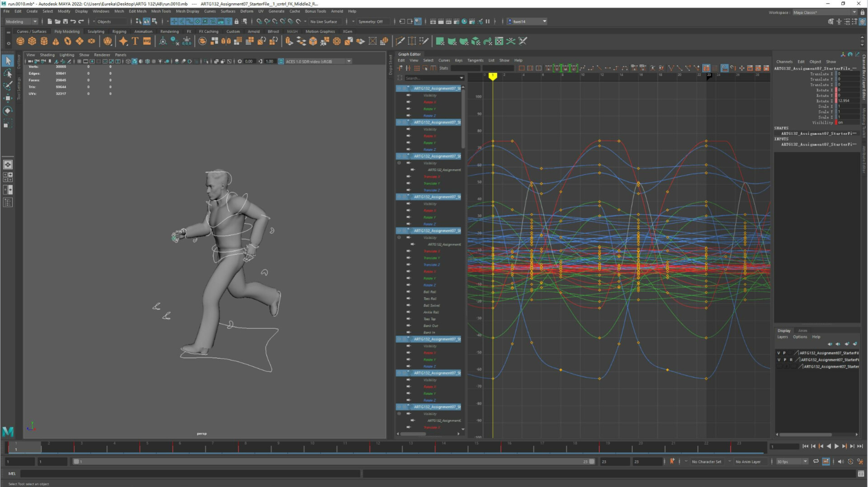Click the SVG tool on the Poly Modeling shelf
The height and width of the screenshot is (487, 868).
pos(147,41)
